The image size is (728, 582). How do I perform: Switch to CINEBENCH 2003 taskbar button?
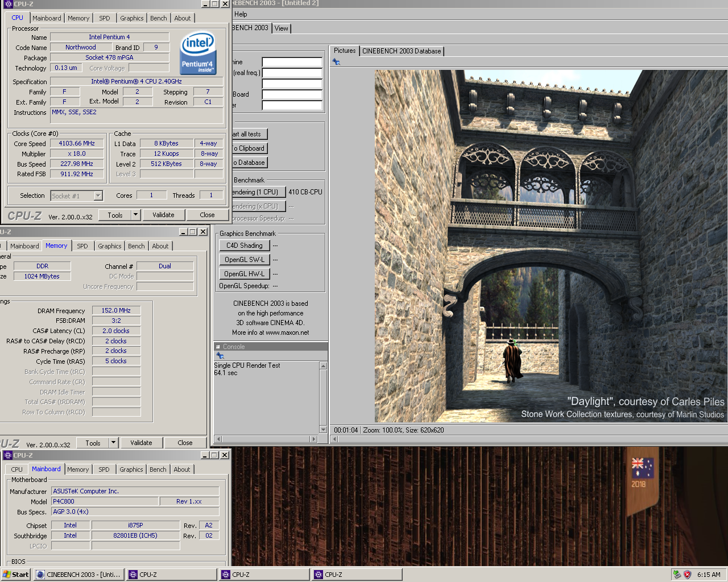pyautogui.click(x=78, y=575)
